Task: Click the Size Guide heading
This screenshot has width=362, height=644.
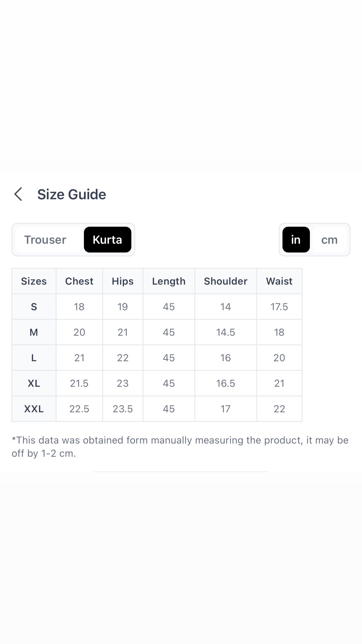Action: [72, 194]
